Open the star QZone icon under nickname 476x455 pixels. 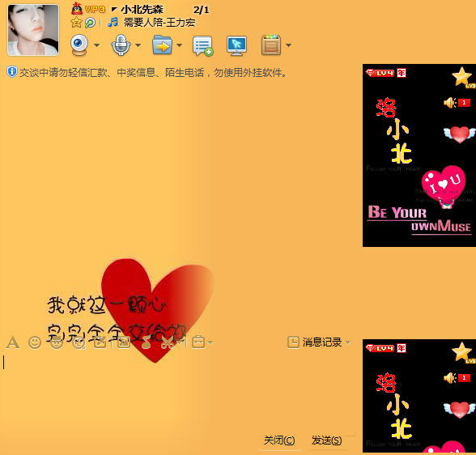(x=76, y=22)
